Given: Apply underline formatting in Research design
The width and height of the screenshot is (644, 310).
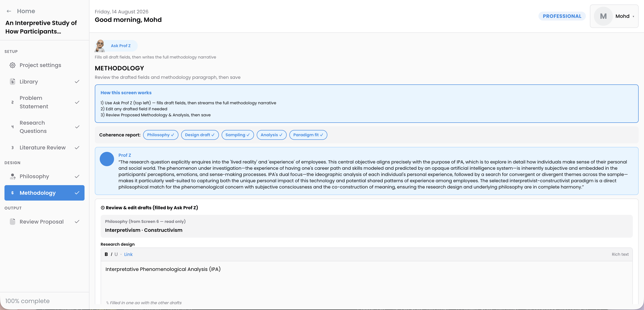Looking at the screenshot, I should tap(116, 254).
